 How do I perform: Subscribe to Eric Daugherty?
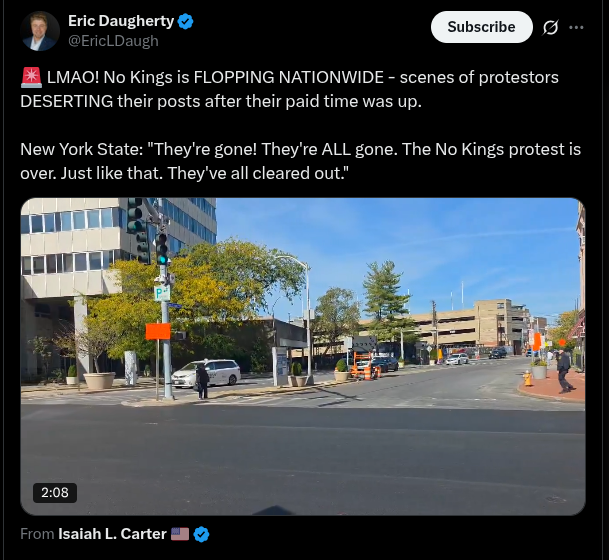482,27
